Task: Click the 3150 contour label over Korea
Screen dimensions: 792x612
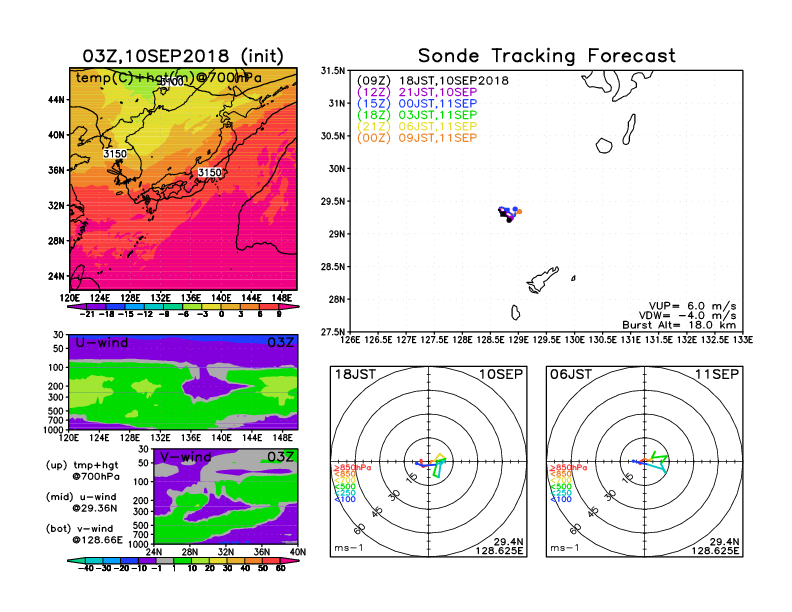Action: coord(115,154)
